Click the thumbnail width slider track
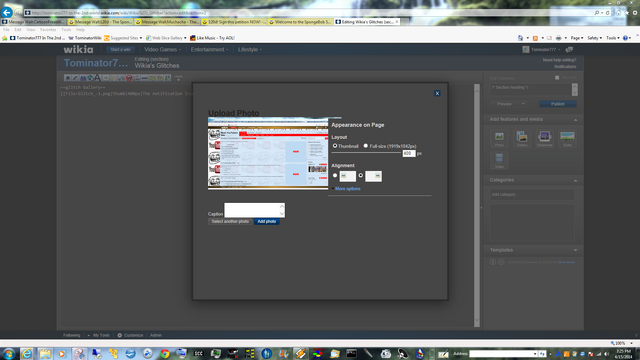 click(366, 153)
